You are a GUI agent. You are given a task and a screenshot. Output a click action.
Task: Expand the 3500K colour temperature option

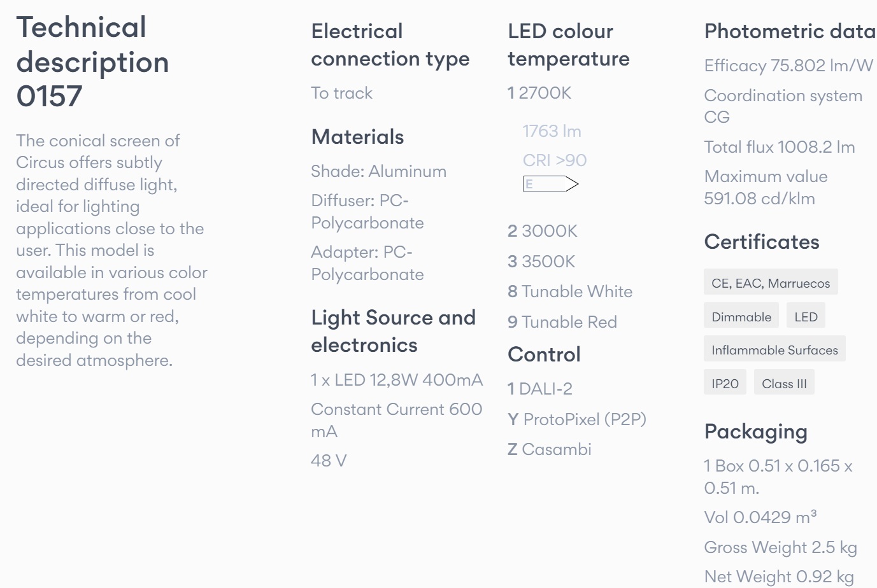coord(541,262)
